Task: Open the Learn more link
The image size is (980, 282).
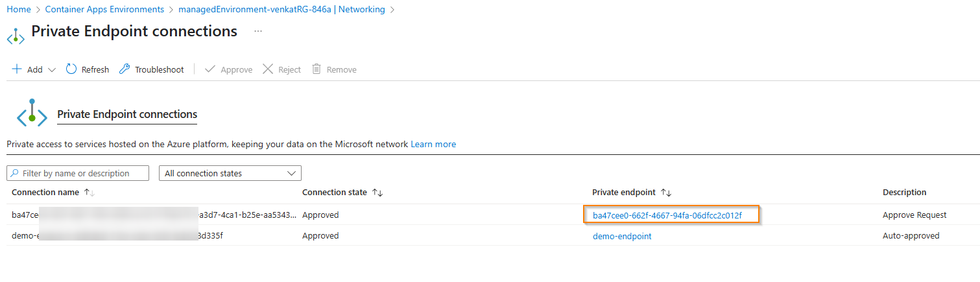Action: pyautogui.click(x=433, y=144)
